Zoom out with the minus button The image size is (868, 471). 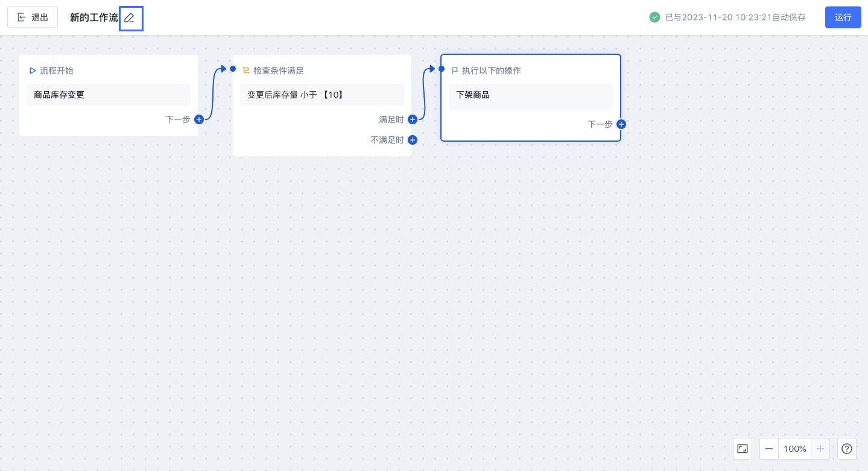tap(769, 449)
